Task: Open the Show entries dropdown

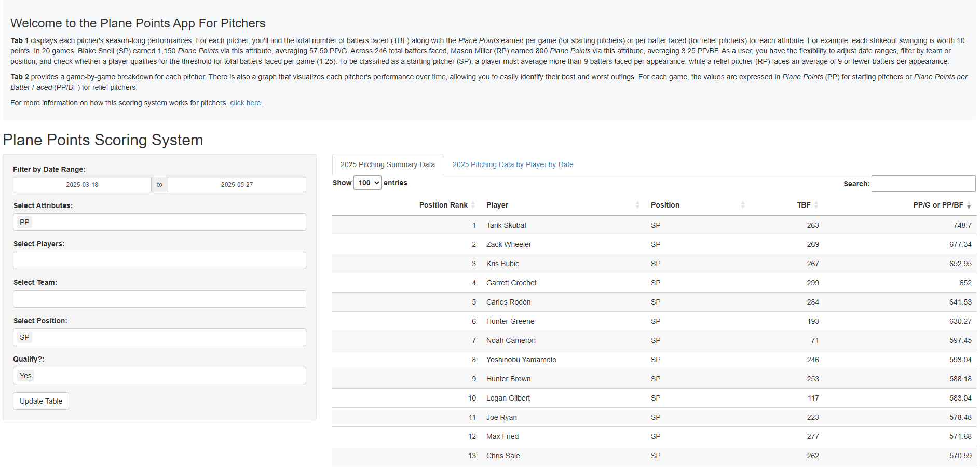Action: (367, 183)
